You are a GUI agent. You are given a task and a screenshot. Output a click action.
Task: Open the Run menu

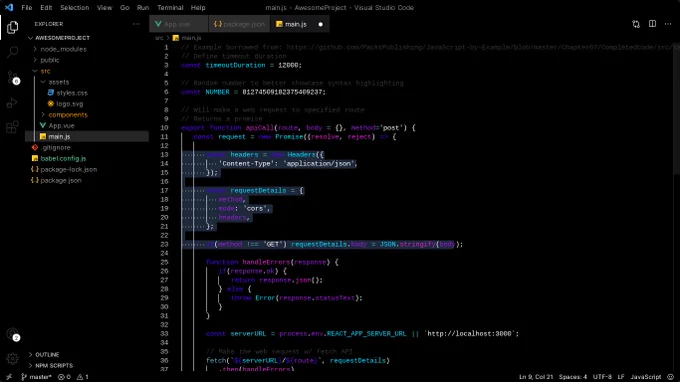pos(143,7)
